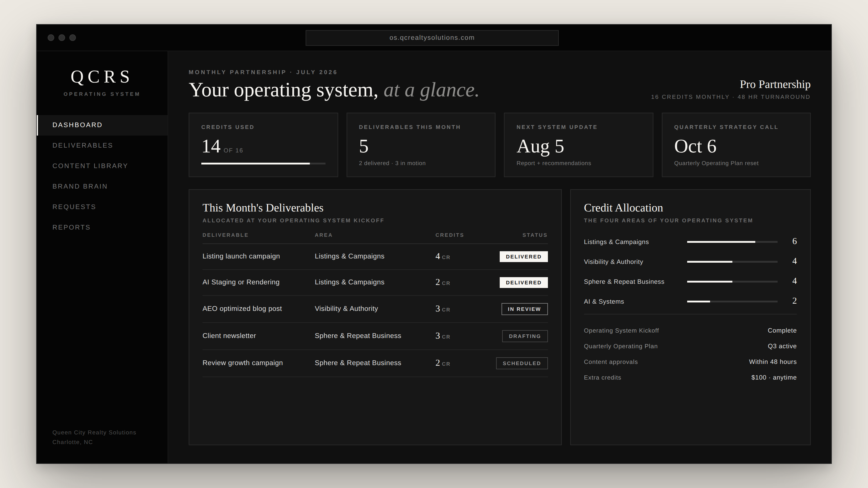The width and height of the screenshot is (868, 488).
Task: Switch to Reports section
Action: tap(102, 227)
